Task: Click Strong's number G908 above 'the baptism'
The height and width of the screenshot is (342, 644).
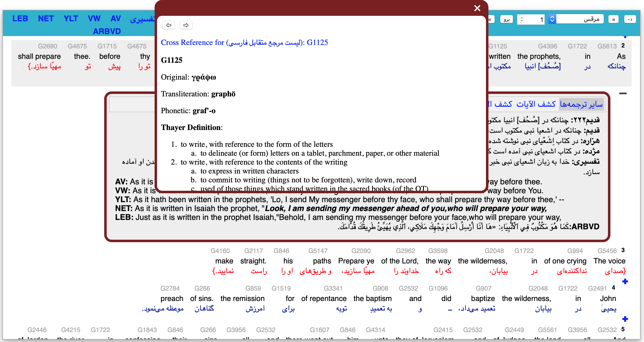Action: click(380, 288)
